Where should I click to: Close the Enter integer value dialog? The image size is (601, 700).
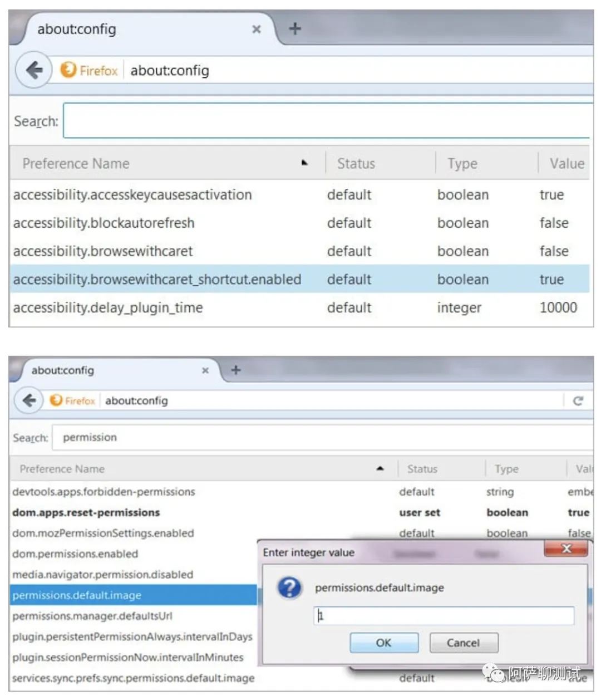click(566, 549)
